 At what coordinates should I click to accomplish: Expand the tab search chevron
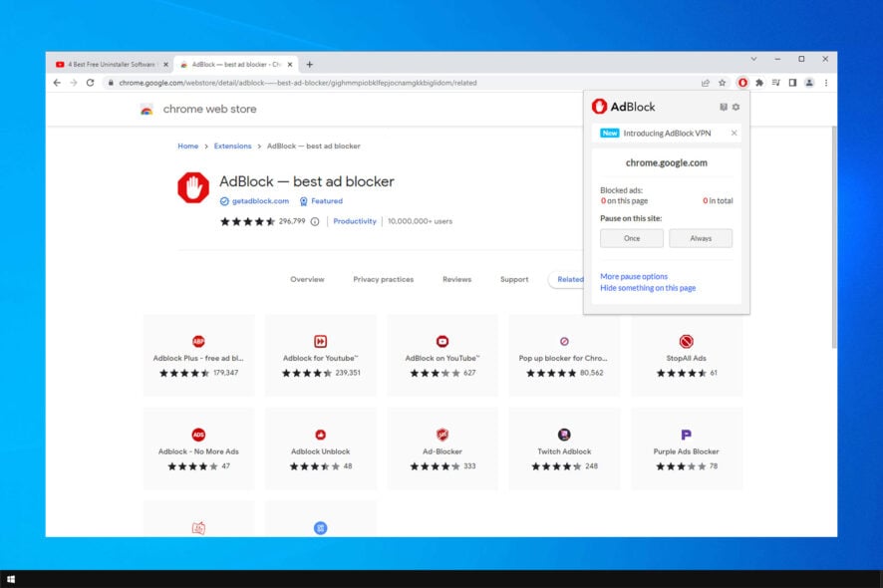(x=753, y=59)
